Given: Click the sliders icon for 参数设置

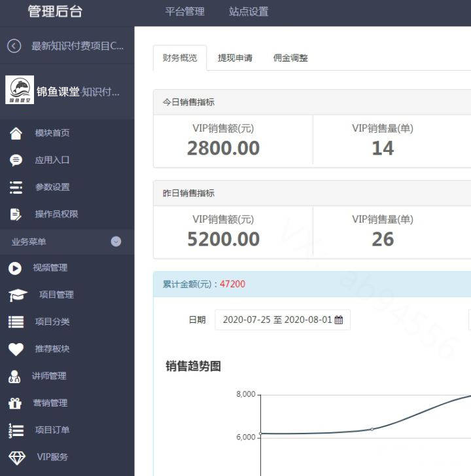Looking at the screenshot, I should coord(16,187).
